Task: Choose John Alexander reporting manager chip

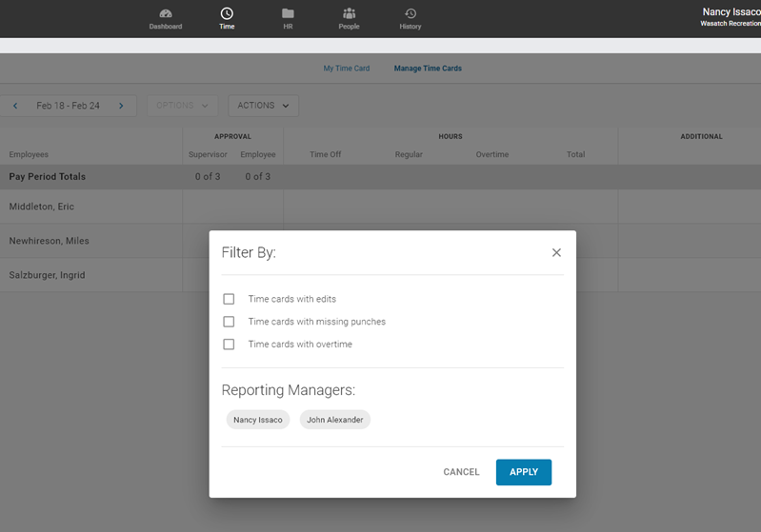Action: (334, 420)
